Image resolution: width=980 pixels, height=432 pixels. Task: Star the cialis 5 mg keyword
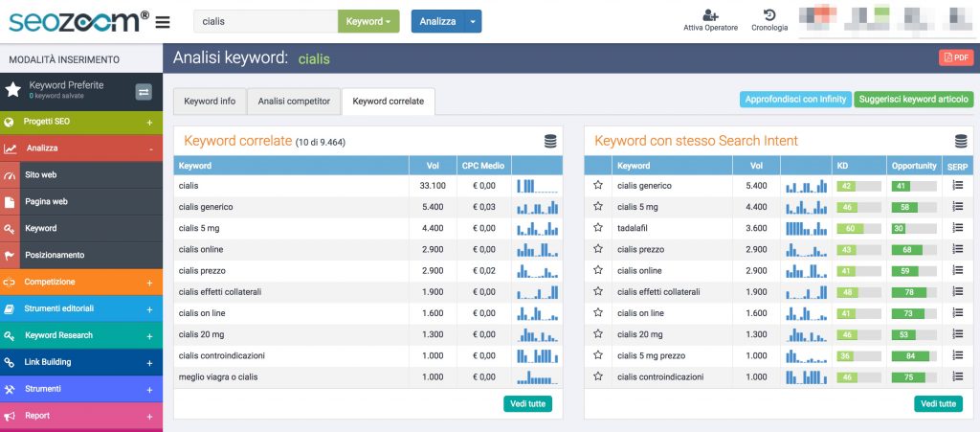[598, 206]
